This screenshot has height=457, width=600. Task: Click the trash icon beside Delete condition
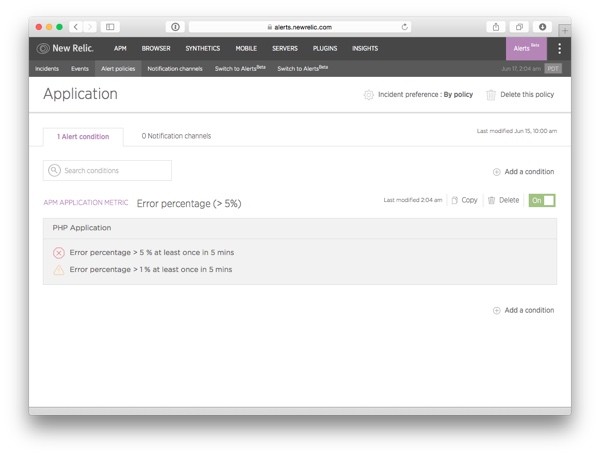492,200
